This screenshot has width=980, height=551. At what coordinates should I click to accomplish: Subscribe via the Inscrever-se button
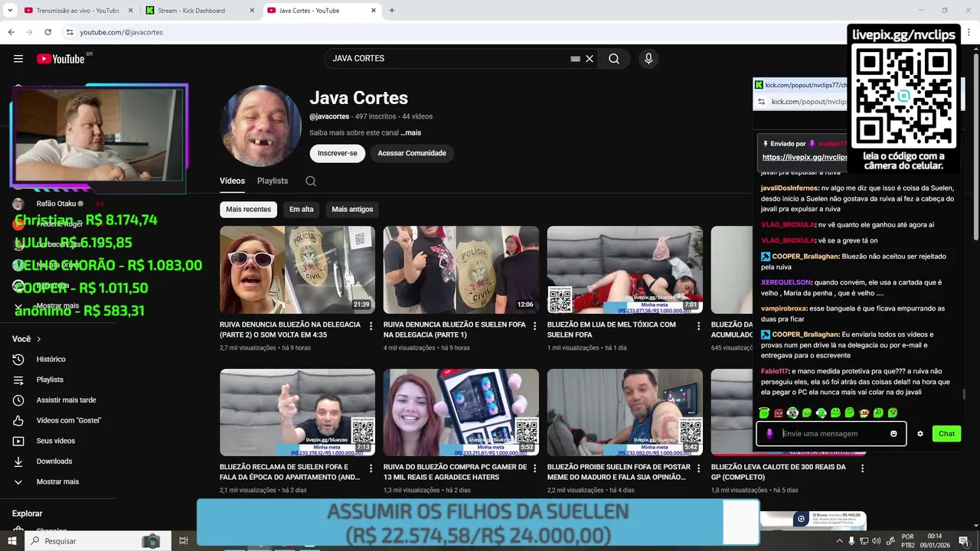(x=338, y=153)
